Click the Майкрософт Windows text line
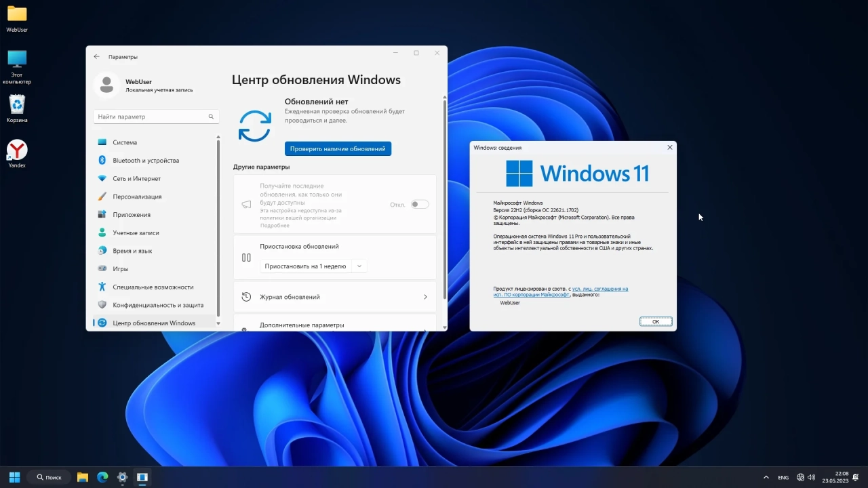 pos(518,203)
